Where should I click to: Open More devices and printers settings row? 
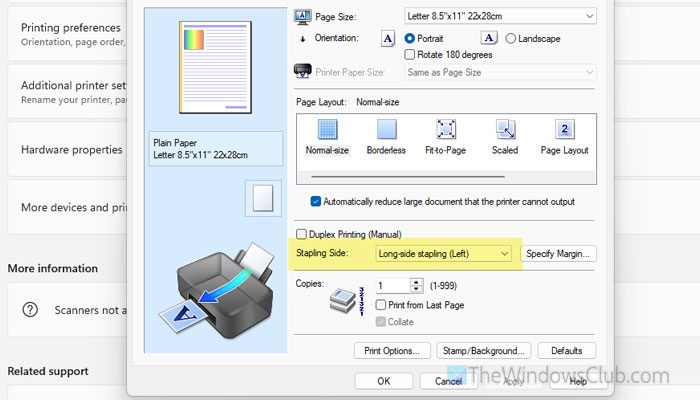(x=67, y=207)
